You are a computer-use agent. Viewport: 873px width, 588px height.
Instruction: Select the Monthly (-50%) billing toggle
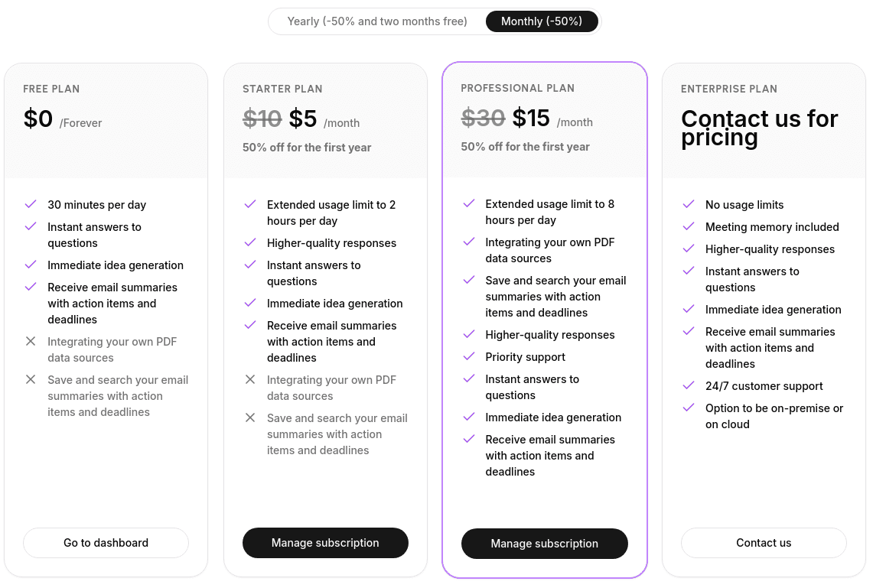point(542,21)
